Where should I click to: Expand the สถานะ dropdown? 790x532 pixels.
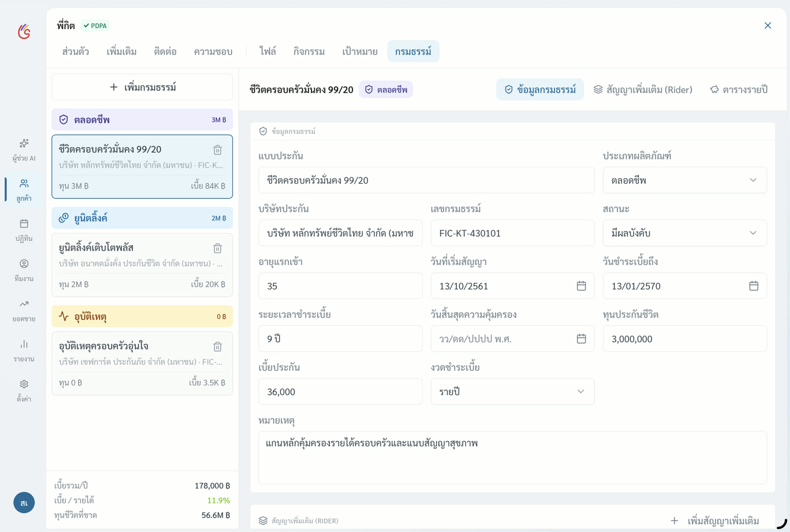click(684, 233)
